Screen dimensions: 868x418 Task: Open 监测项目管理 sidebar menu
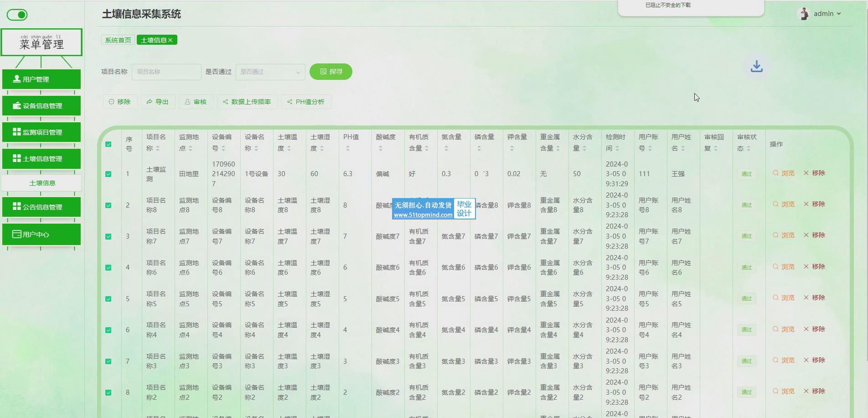pyautogui.click(x=41, y=132)
